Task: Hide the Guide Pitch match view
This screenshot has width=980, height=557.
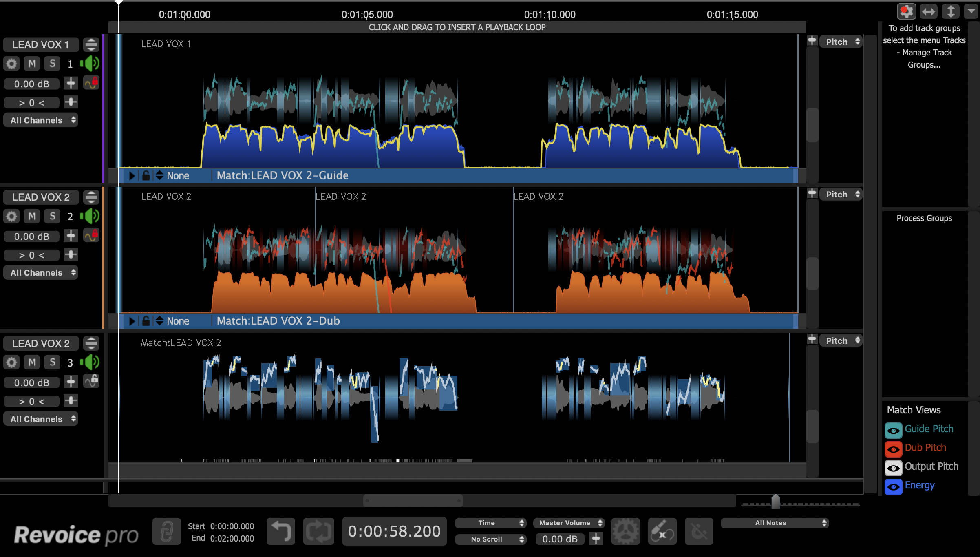Action: coord(893,430)
